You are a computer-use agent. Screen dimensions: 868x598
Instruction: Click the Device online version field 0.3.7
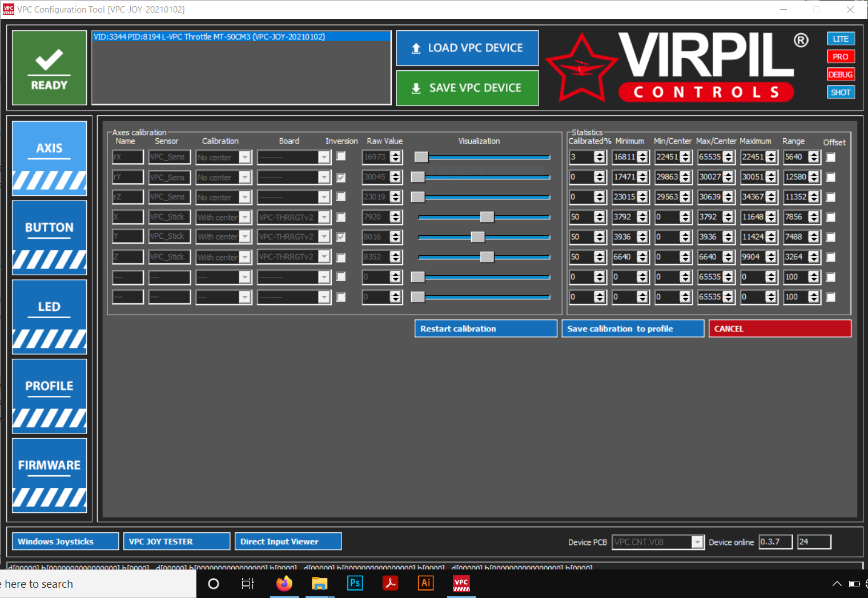(x=776, y=541)
